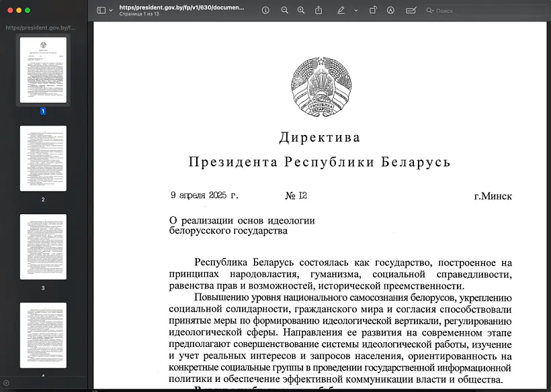This screenshot has width=551, height=392.
Task: Zoom in on the document
Action: 301,10
